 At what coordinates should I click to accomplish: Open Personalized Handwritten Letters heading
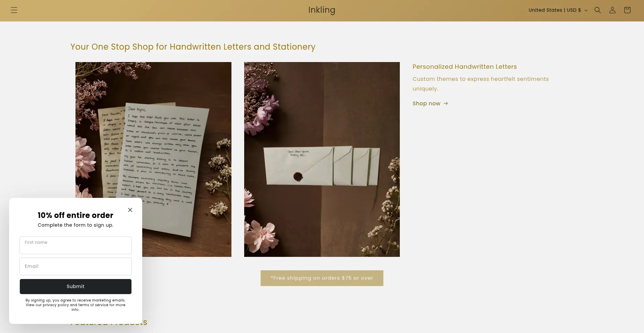[x=465, y=67]
